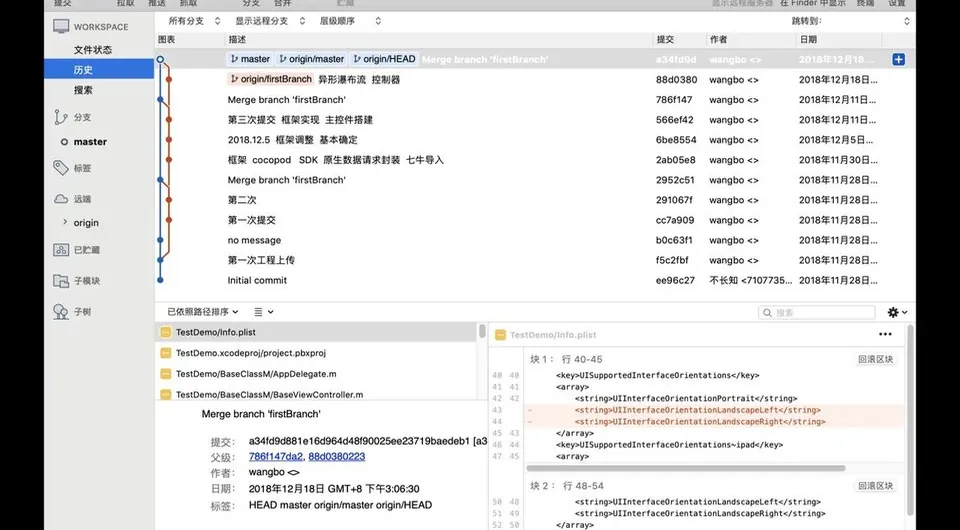This screenshot has height=530, width=960.
Task: Click the master branch label badge
Action: 250,59
